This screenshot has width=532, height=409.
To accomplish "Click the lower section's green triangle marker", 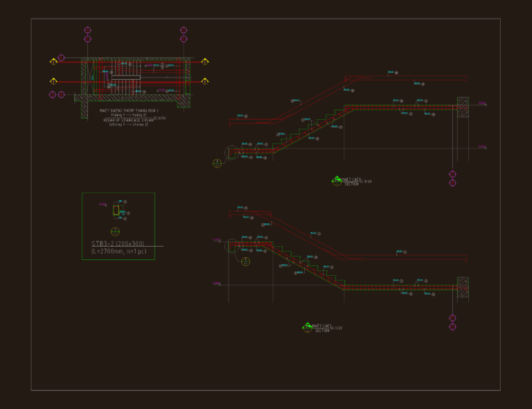I will pos(307,326).
